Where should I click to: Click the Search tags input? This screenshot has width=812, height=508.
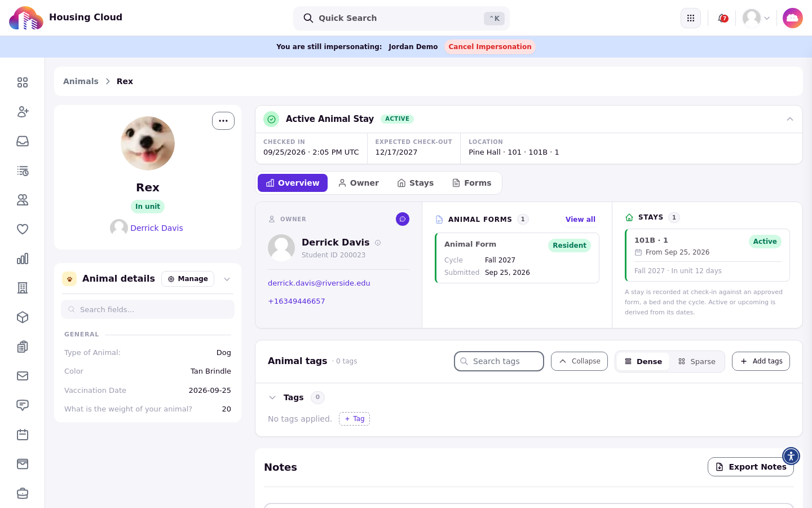499,361
